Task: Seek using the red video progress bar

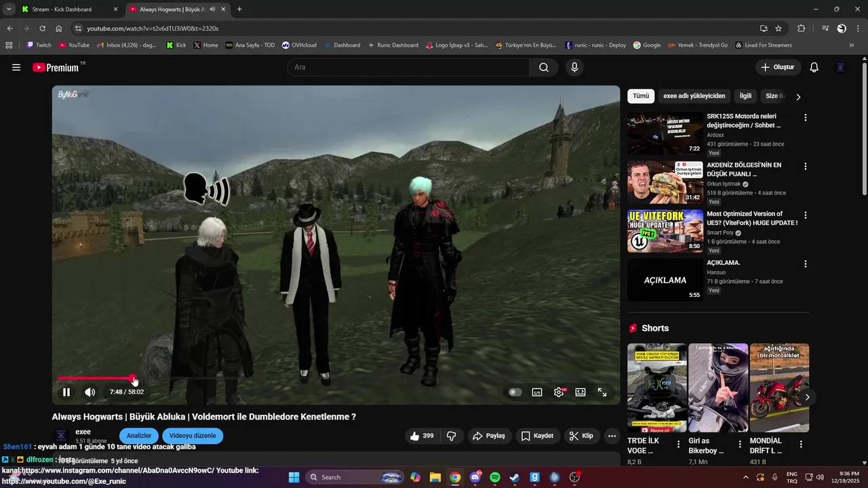Action: (x=336, y=378)
